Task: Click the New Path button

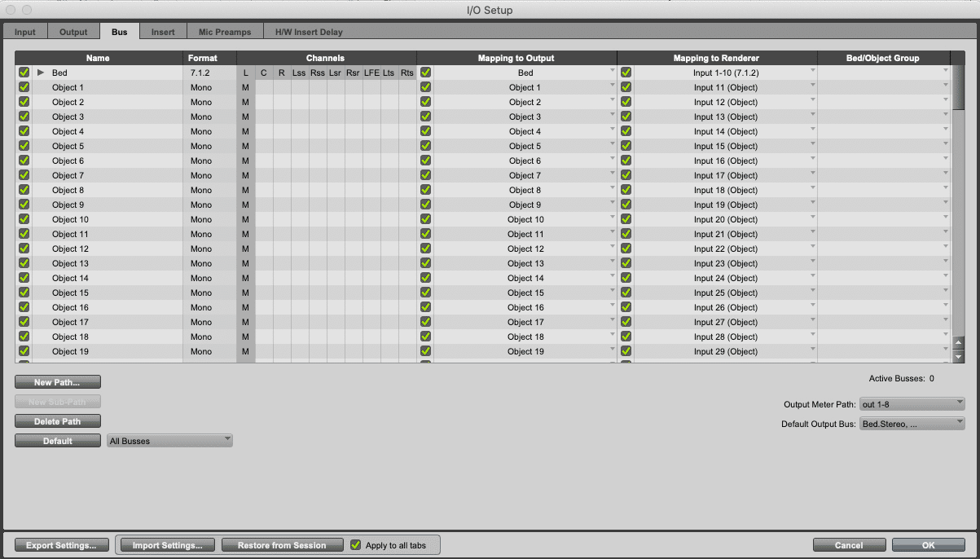Action: [x=57, y=381]
